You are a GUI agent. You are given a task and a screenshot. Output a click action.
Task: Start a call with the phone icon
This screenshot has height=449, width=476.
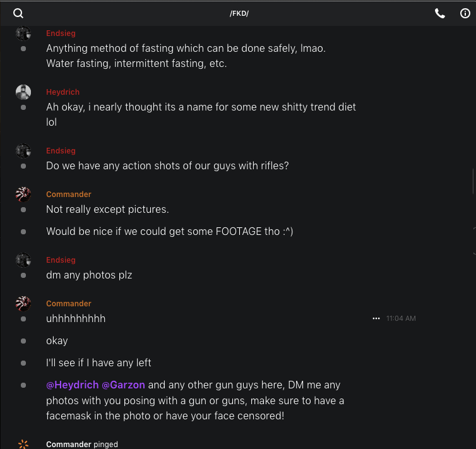pyautogui.click(x=440, y=13)
